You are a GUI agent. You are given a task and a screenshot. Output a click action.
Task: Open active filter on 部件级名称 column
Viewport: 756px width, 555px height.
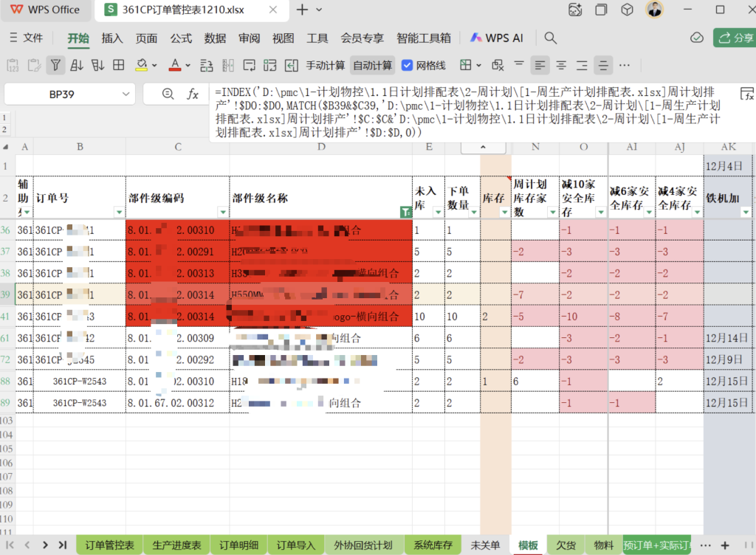tap(405, 212)
